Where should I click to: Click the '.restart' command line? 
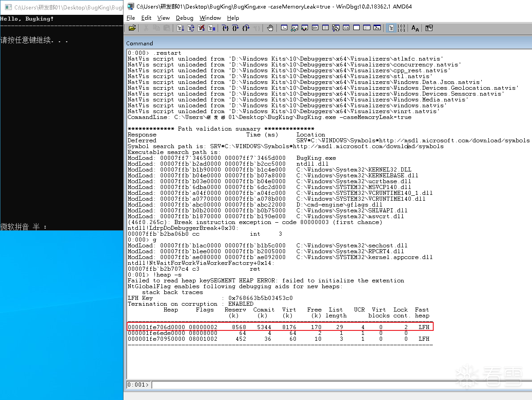click(x=154, y=53)
